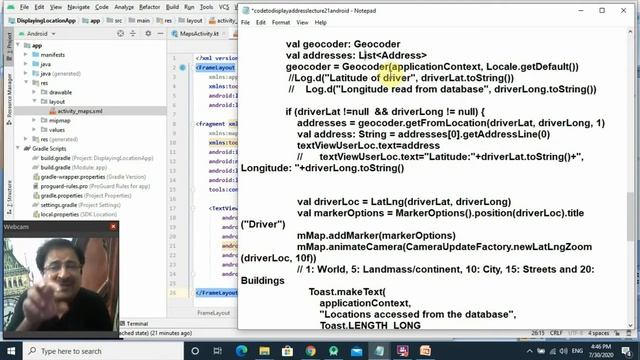Click the taskbar search box
640x360 pixels.
(x=103, y=351)
